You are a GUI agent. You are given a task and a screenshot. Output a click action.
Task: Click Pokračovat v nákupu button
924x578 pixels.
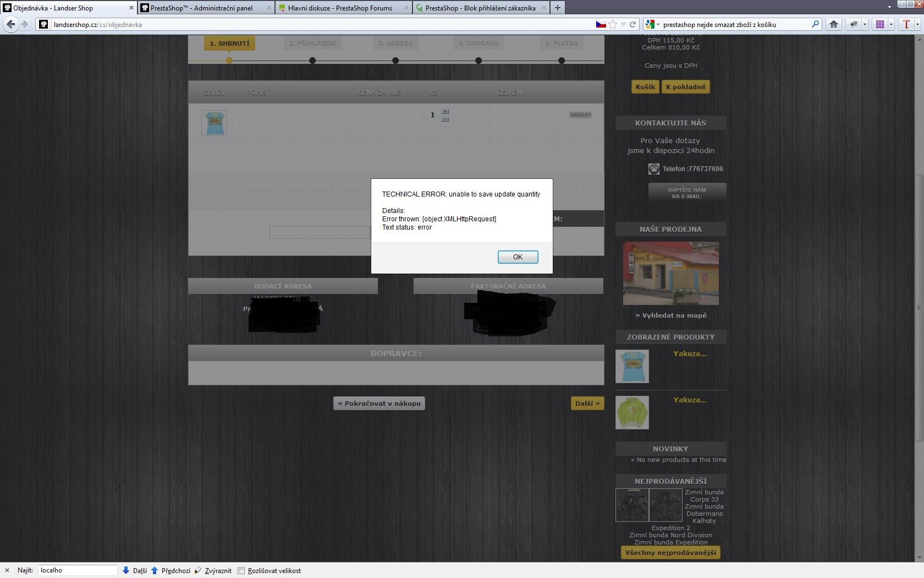click(379, 403)
